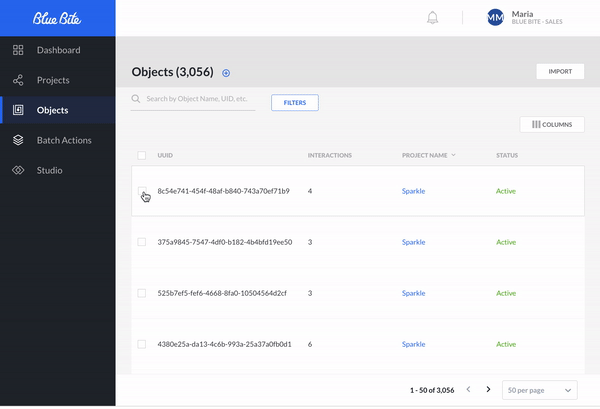Open the Filters button
The width and height of the screenshot is (600, 409).
tap(295, 103)
